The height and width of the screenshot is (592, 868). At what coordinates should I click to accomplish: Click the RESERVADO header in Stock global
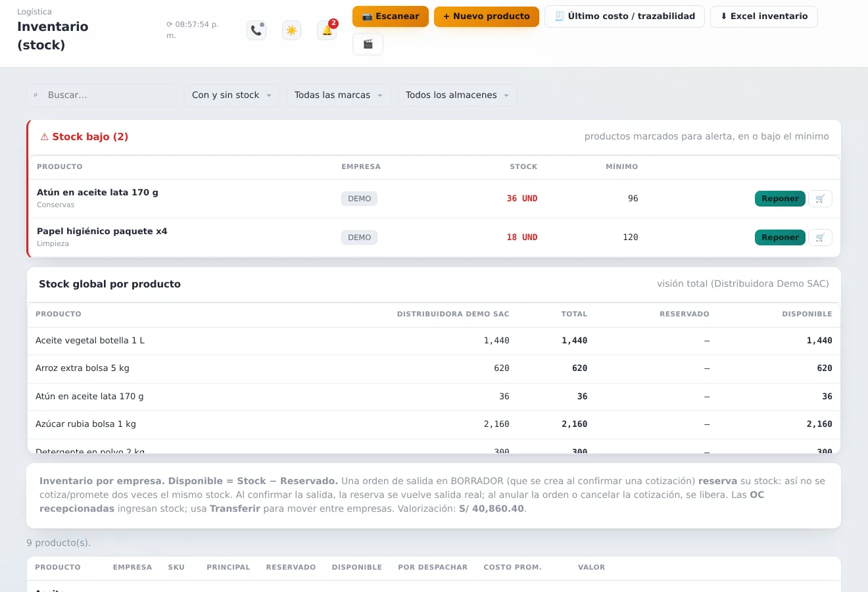pos(685,314)
